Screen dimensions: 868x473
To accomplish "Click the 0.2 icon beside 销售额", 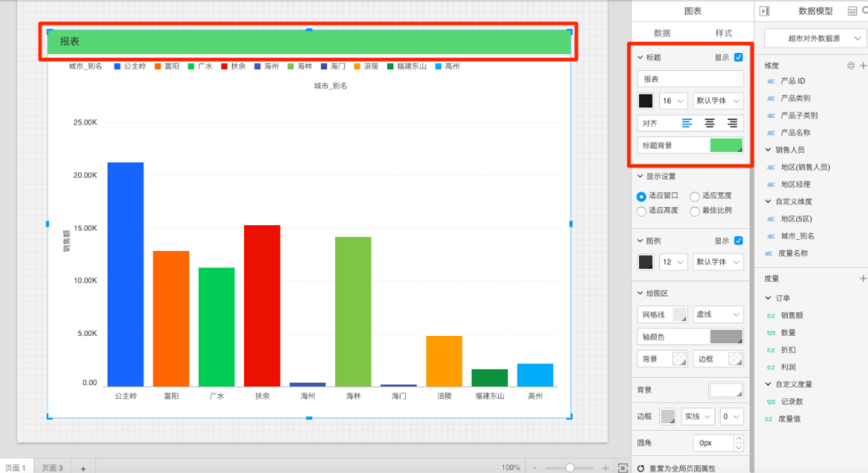I will coord(771,316).
